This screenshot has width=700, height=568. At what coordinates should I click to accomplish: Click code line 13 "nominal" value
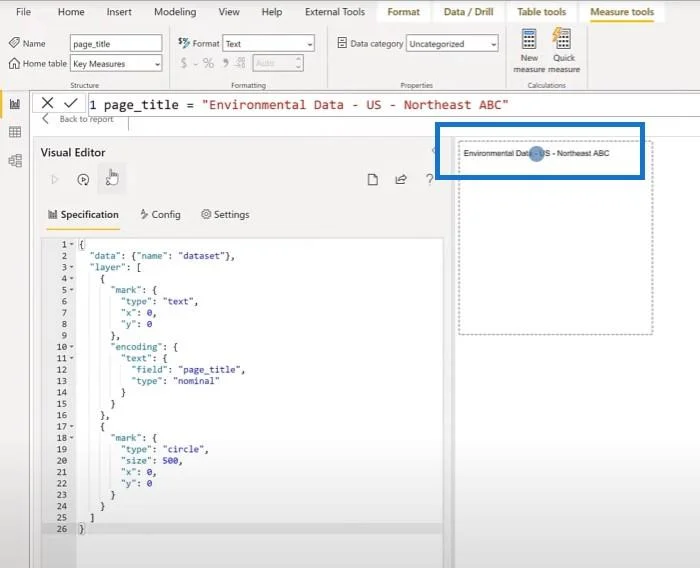click(x=196, y=381)
